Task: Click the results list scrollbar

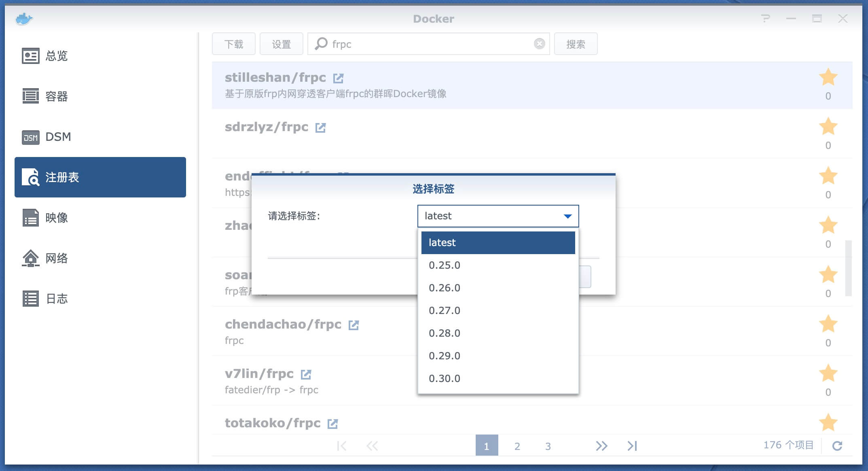Action: pyautogui.click(x=848, y=268)
